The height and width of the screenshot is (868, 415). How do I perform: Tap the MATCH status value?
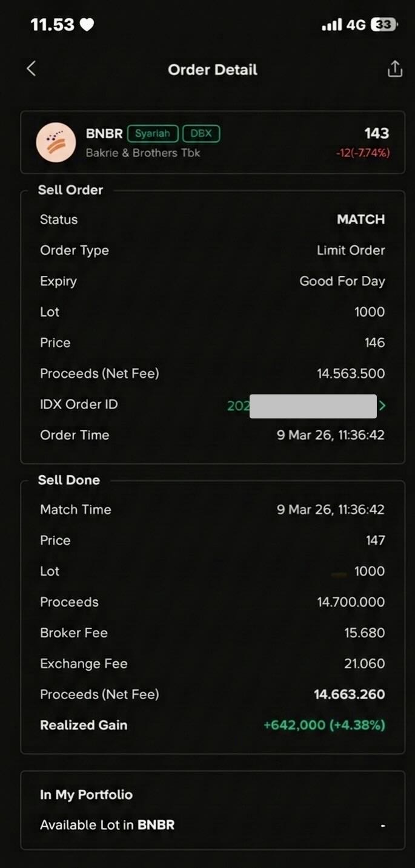(x=360, y=220)
